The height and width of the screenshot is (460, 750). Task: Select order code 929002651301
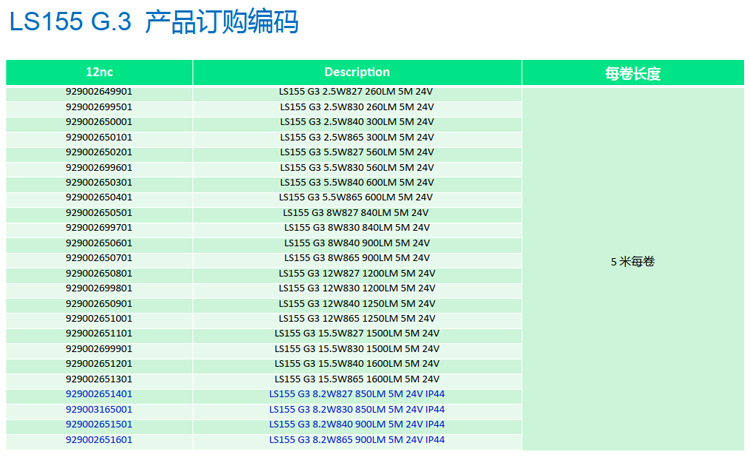coord(99,379)
